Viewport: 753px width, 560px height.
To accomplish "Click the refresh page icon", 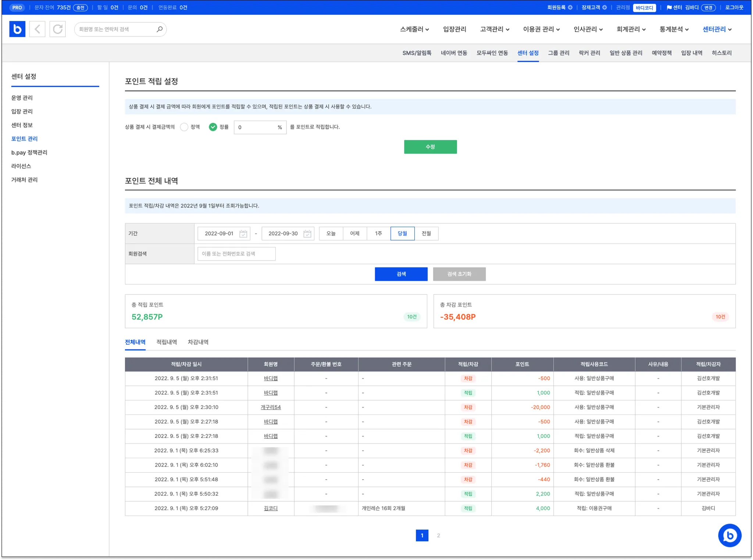I will pos(58,29).
